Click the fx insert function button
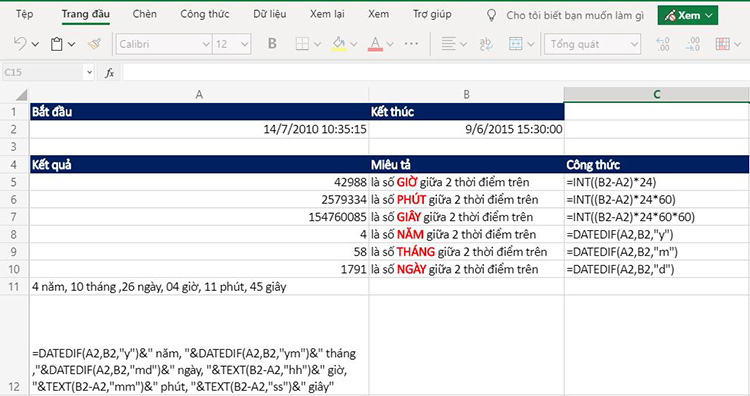The height and width of the screenshot is (396, 750). [110, 73]
